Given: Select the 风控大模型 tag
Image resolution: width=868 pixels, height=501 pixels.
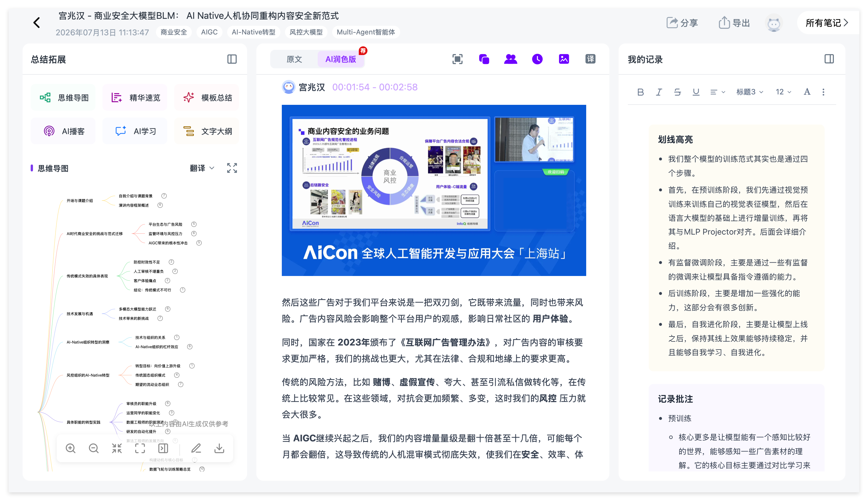Looking at the screenshot, I should tap(306, 32).
